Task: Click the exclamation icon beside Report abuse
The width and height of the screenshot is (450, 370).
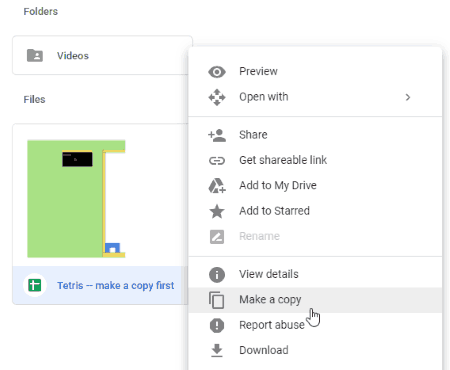Action: coord(217,325)
